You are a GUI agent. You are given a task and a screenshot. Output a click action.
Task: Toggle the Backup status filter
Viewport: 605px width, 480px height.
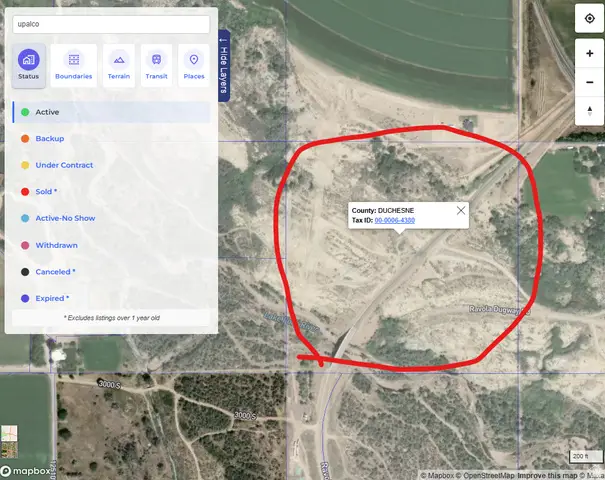49,139
